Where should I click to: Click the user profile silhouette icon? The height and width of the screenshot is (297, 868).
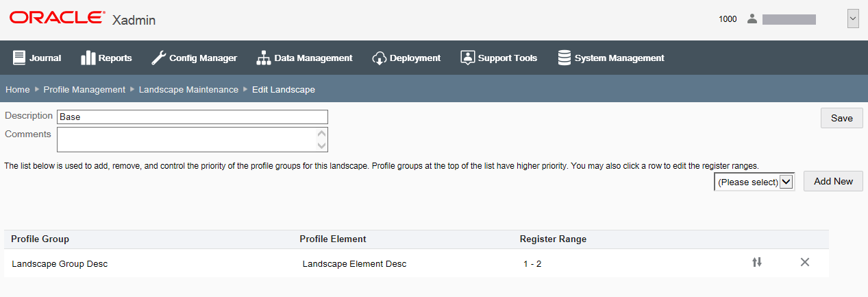[752, 19]
